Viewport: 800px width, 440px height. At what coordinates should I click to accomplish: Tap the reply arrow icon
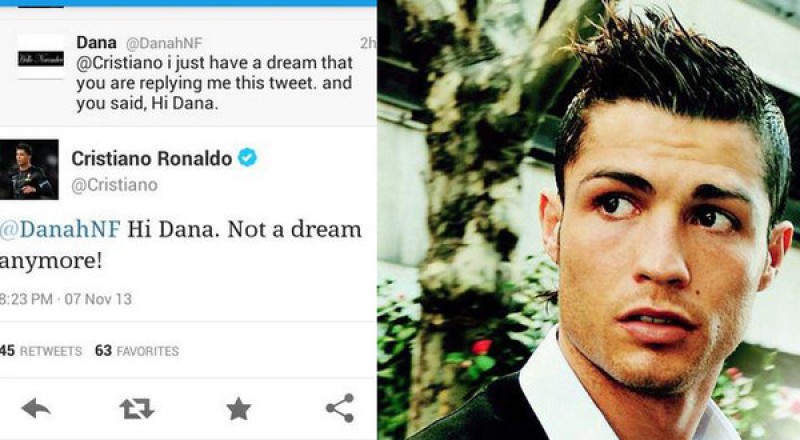(x=36, y=408)
